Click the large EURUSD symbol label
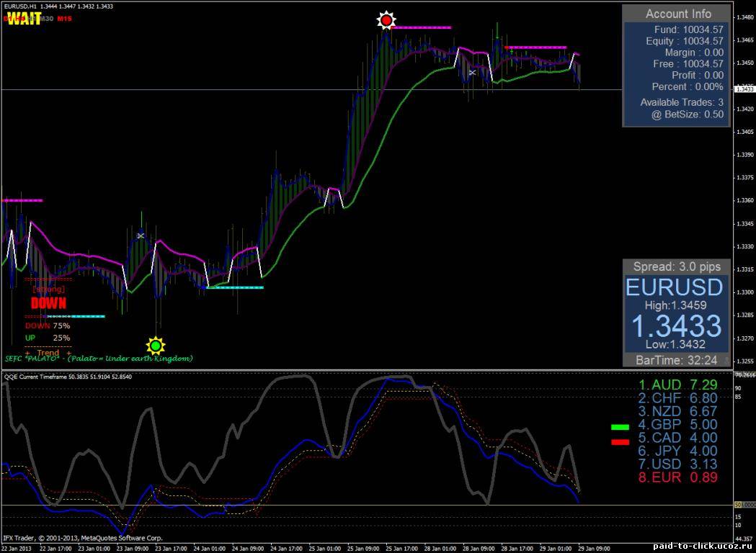This screenshot has height=553, width=756. click(674, 287)
